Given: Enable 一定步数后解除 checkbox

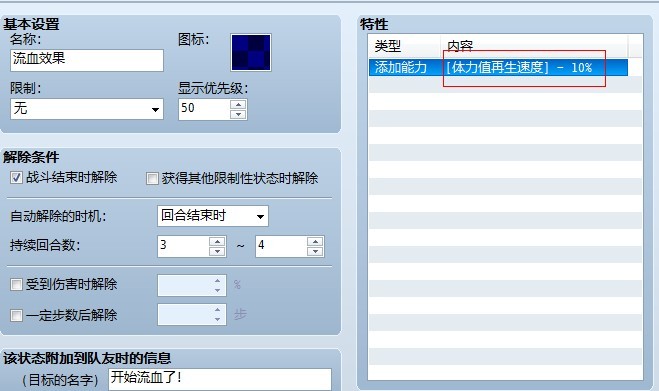Looking at the screenshot, I should 16,315.
